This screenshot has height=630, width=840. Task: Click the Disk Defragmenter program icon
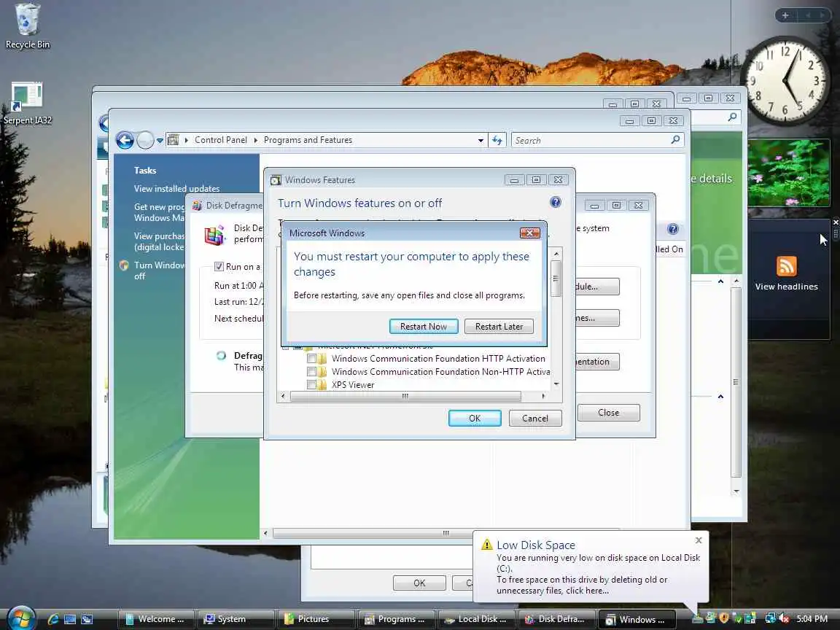click(214, 236)
